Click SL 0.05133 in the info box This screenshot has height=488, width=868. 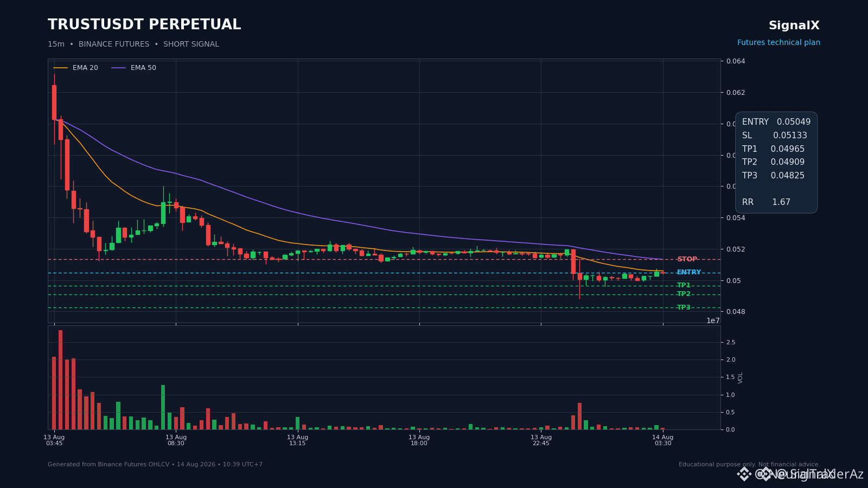775,136
